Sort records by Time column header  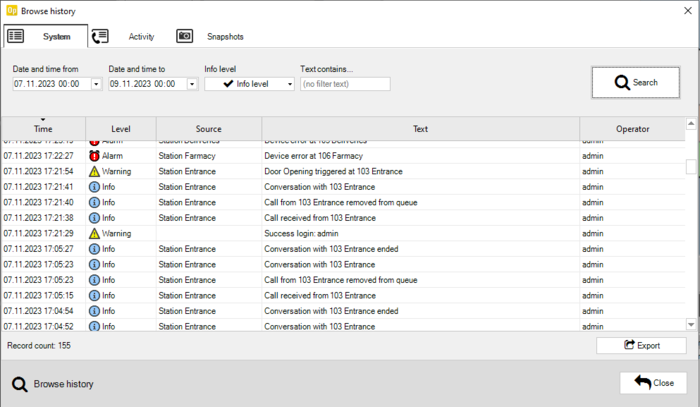[43, 129]
